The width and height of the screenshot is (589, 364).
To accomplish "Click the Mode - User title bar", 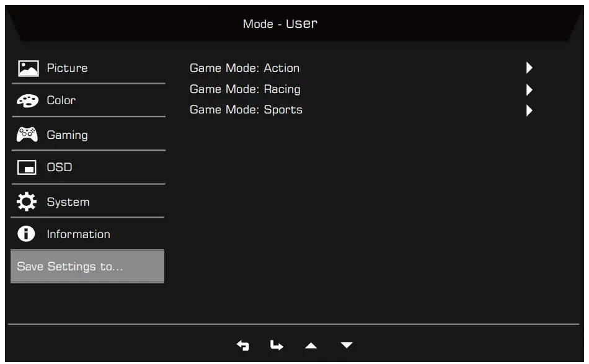I will [280, 24].
